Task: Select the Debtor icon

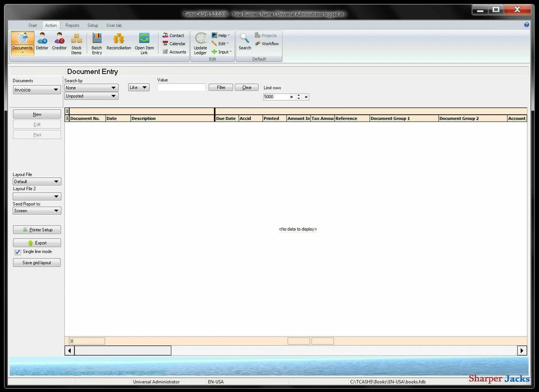Action: click(x=42, y=42)
